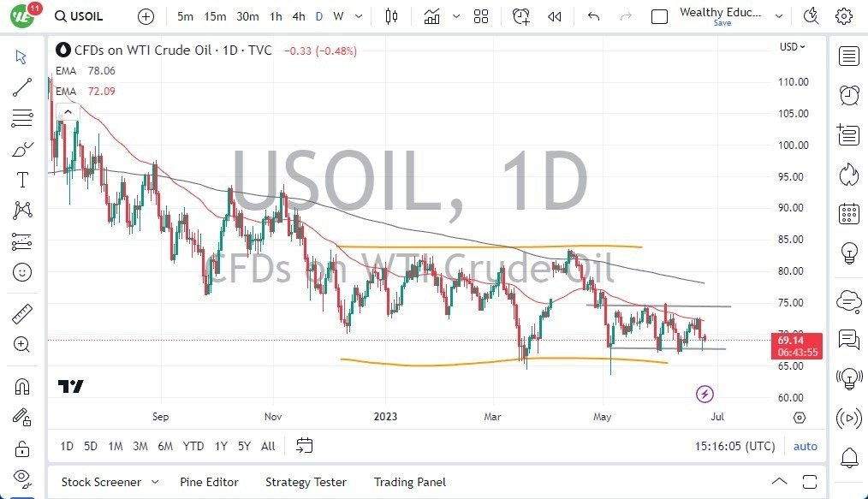Image resolution: width=868 pixels, height=499 pixels.
Task: Switch to the Pine Editor tab
Action: click(x=209, y=482)
